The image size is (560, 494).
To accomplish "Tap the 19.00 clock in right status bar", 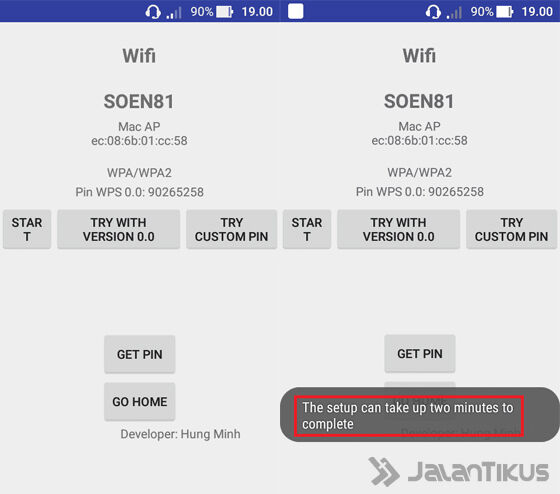I will click(537, 12).
